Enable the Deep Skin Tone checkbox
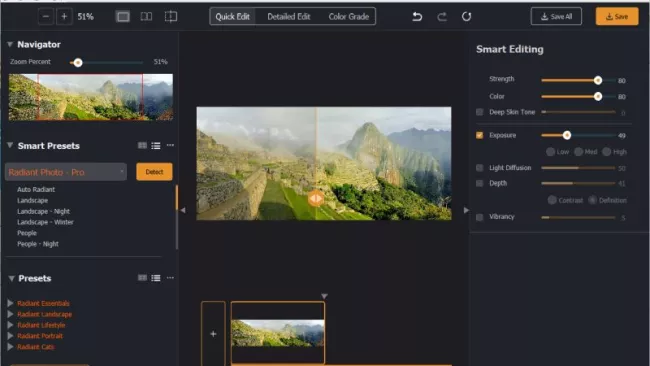Viewport: 650px width, 366px height. (480, 112)
